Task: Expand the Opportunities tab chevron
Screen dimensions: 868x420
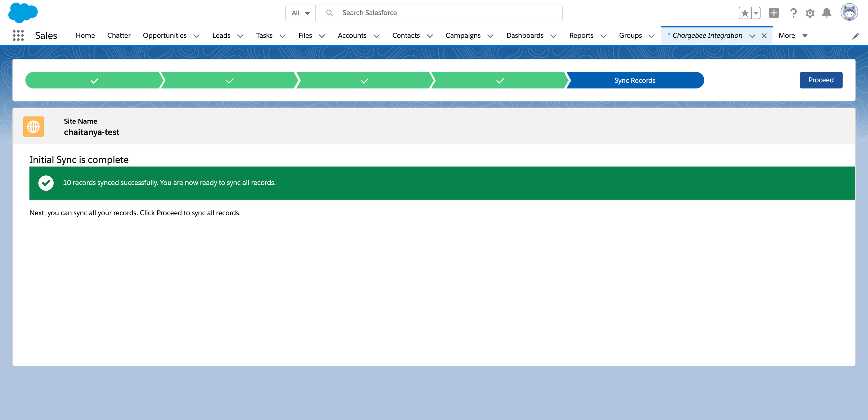Action: [197, 36]
